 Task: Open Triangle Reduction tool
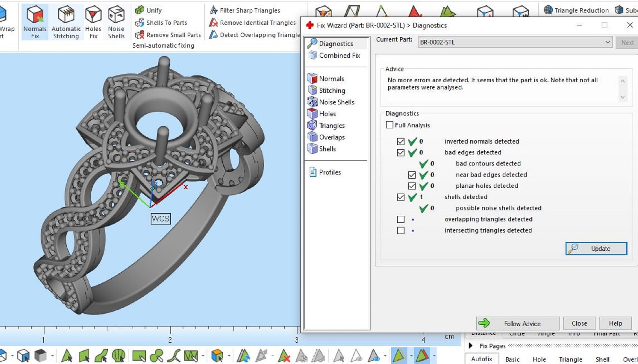[576, 10]
